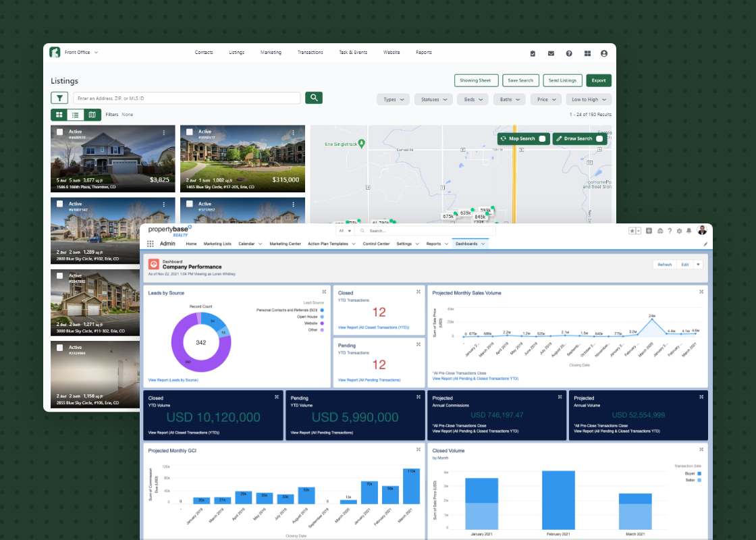Click the Send Listings button
Image resolution: width=756 pixels, height=540 pixels.
pyautogui.click(x=562, y=80)
